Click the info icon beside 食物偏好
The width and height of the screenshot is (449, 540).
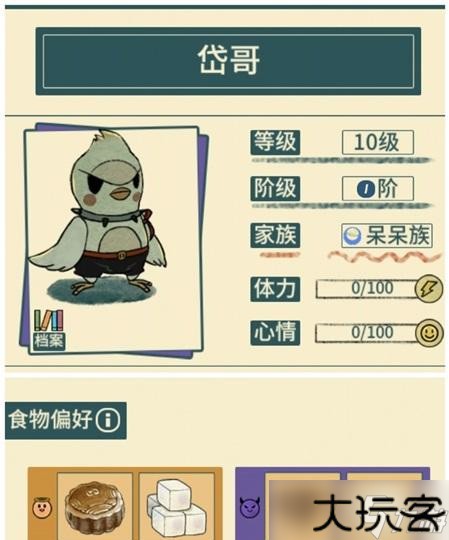pos(108,420)
